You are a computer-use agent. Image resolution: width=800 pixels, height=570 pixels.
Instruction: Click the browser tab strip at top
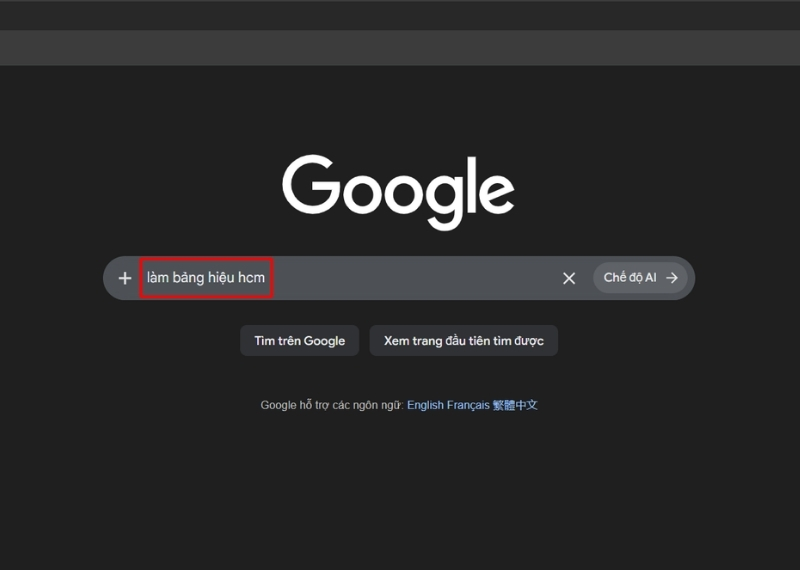tap(400, 14)
